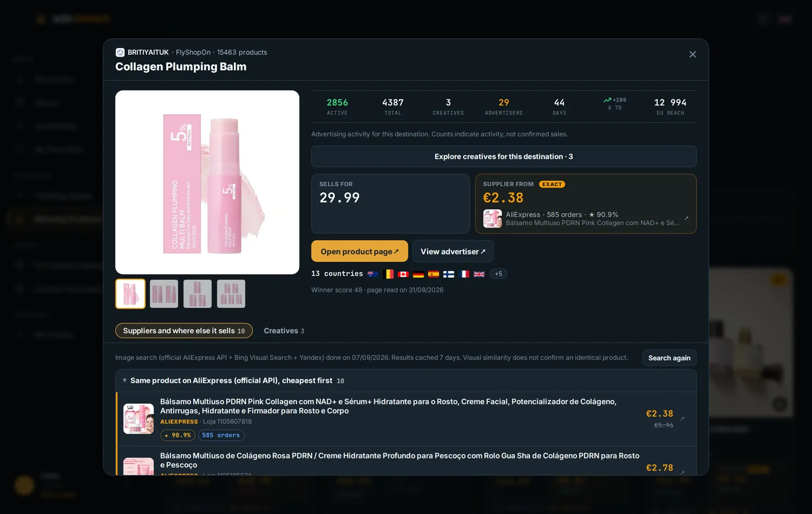Viewport: 812px width, 514px height.
Task: Open supplier link arrow in Supplier From card
Action: 686,219
